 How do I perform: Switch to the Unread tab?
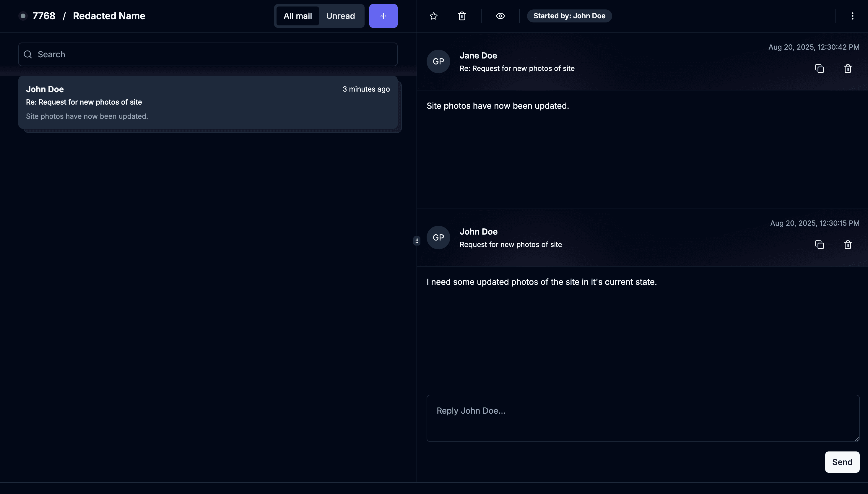coord(341,16)
